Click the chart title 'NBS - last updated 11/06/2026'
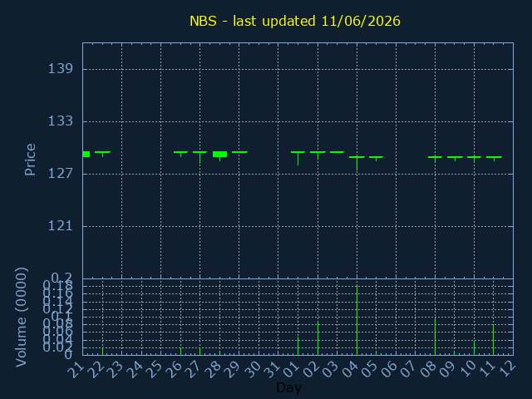The image size is (532, 399). pyautogui.click(x=295, y=21)
